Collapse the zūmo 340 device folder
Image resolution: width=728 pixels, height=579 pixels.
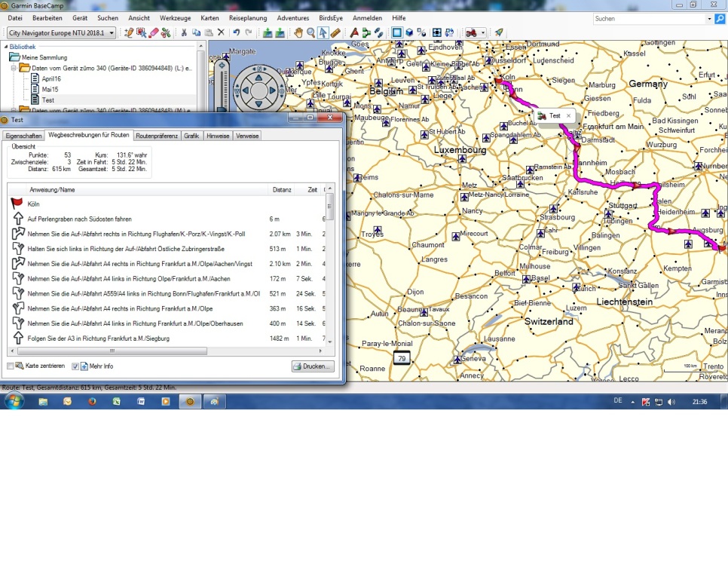[15, 68]
